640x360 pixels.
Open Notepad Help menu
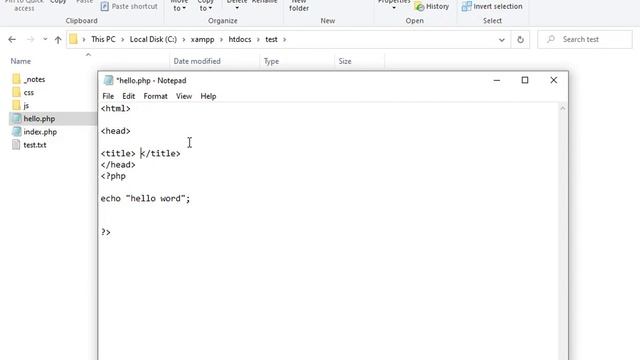tap(208, 96)
